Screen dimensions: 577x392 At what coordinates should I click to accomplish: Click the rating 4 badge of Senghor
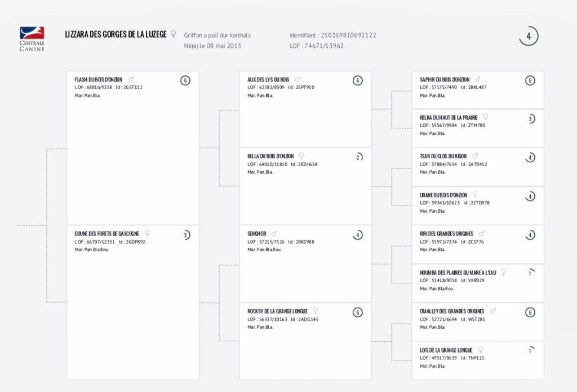pyautogui.click(x=358, y=235)
